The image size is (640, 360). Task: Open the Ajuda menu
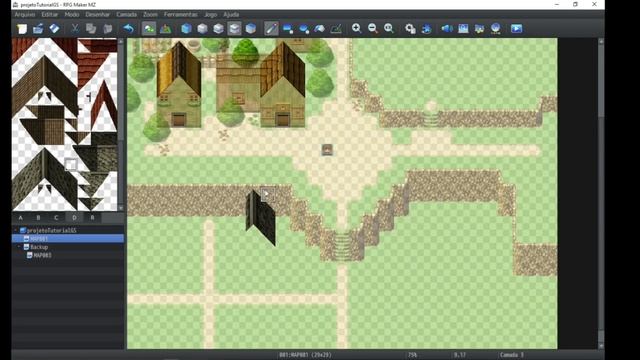pyautogui.click(x=231, y=14)
